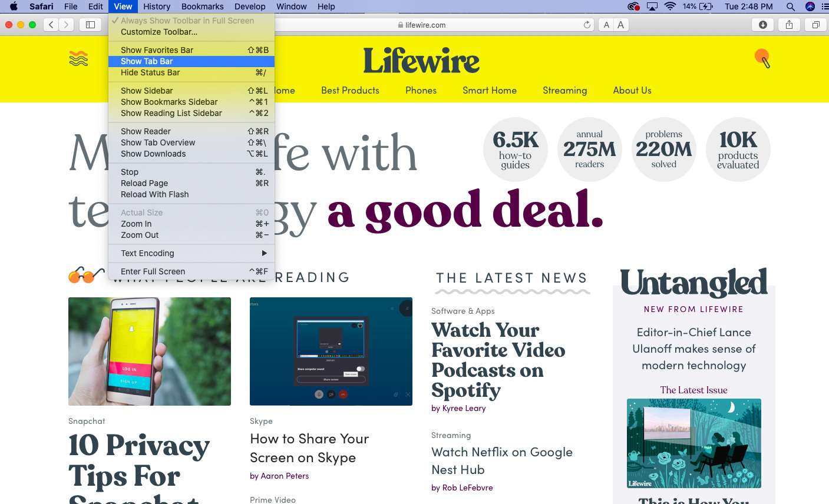Select Enter Full Screen
The width and height of the screenshot is (829, 504).
point(191,271)
